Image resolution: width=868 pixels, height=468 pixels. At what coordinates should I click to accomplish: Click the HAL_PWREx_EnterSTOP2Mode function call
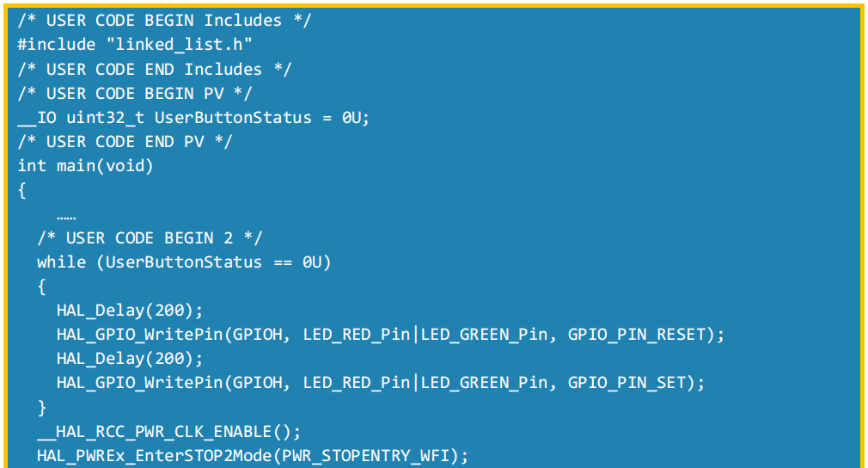click(x=253, y=456)
